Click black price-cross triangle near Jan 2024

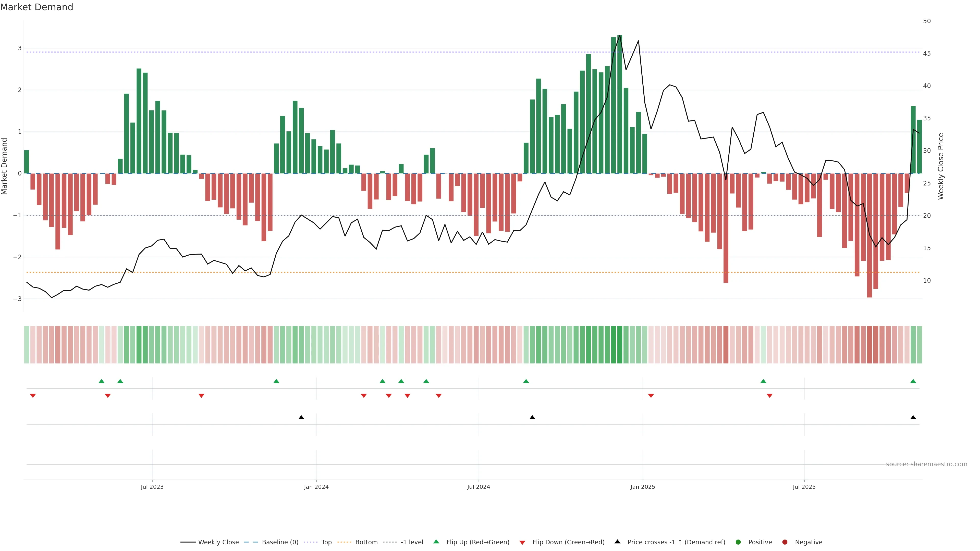[301, 418]
